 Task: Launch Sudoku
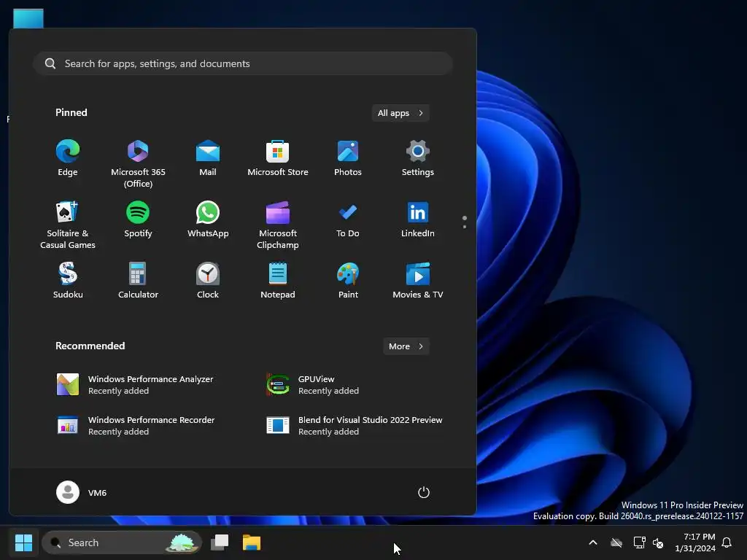click(68, 281)
